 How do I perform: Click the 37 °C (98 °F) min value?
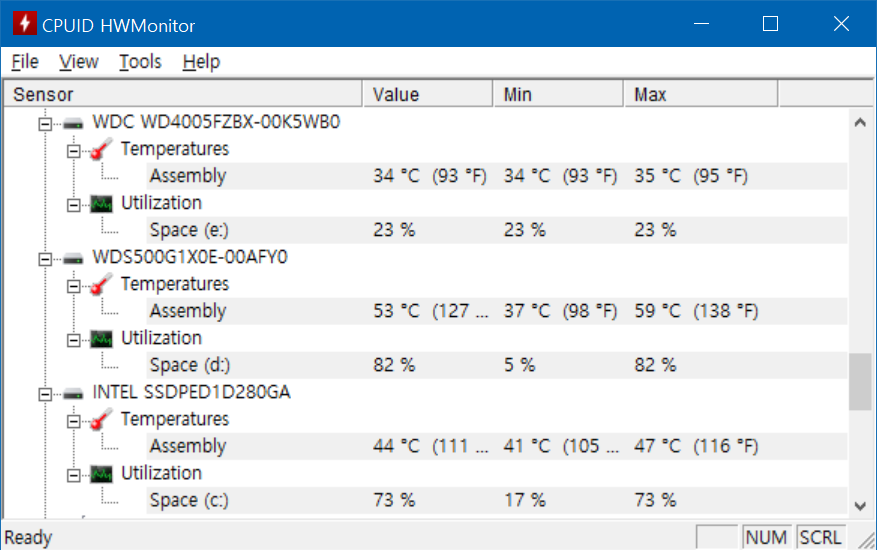coord(560,311)
